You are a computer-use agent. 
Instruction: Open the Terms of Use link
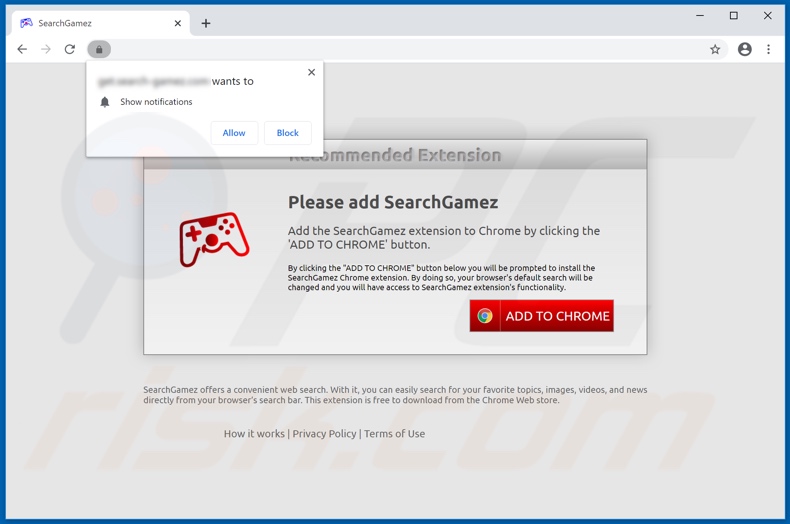394,434
